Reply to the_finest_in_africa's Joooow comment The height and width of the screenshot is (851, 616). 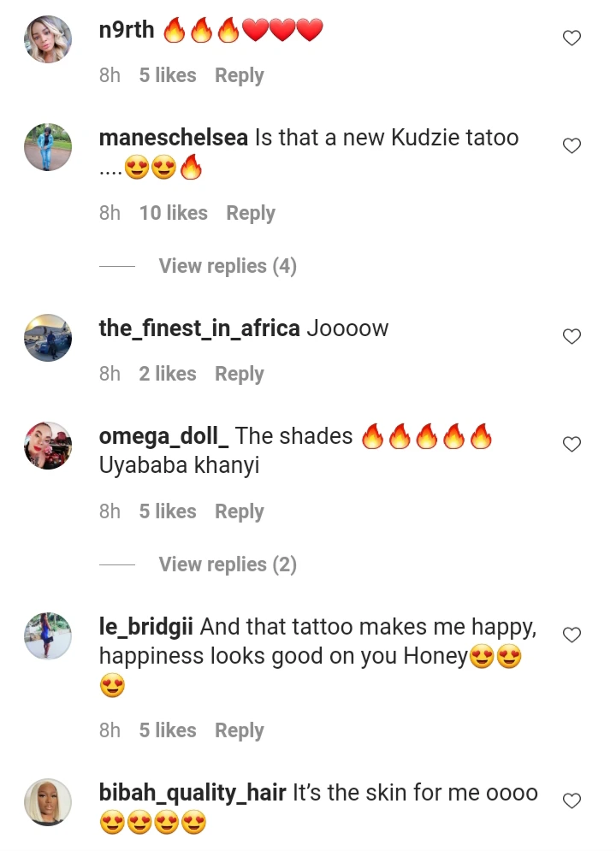point(240,374)
